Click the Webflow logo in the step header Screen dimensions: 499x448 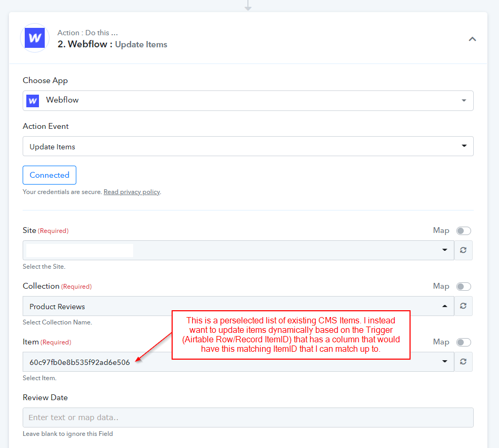pos(35,38)
